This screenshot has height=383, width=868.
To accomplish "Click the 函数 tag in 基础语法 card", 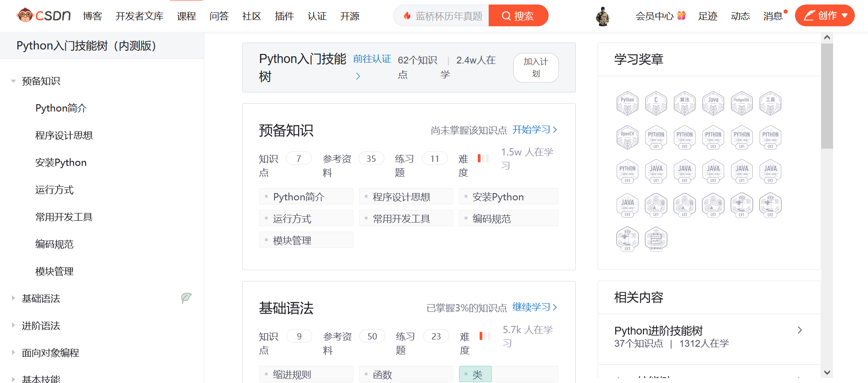I will (x=406, y=374).
